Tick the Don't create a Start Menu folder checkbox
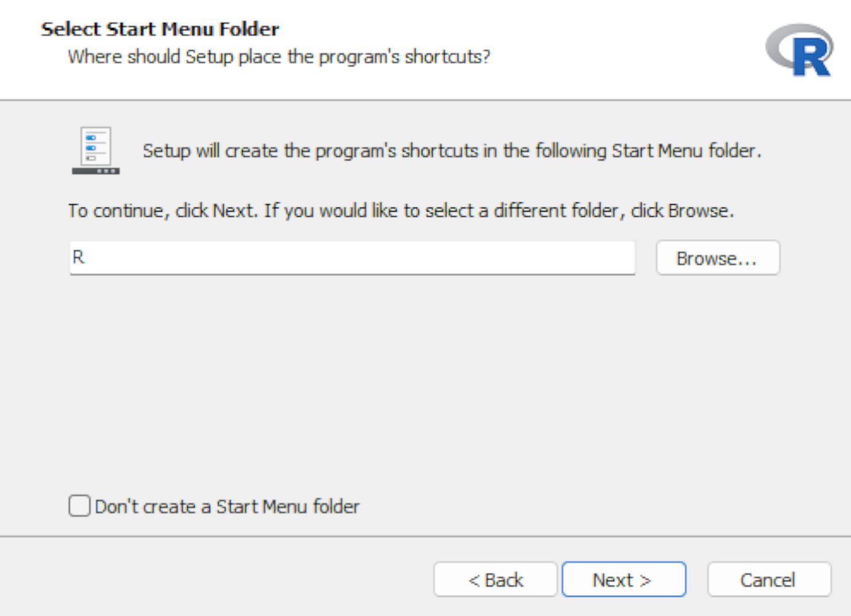 coord(80,506)
